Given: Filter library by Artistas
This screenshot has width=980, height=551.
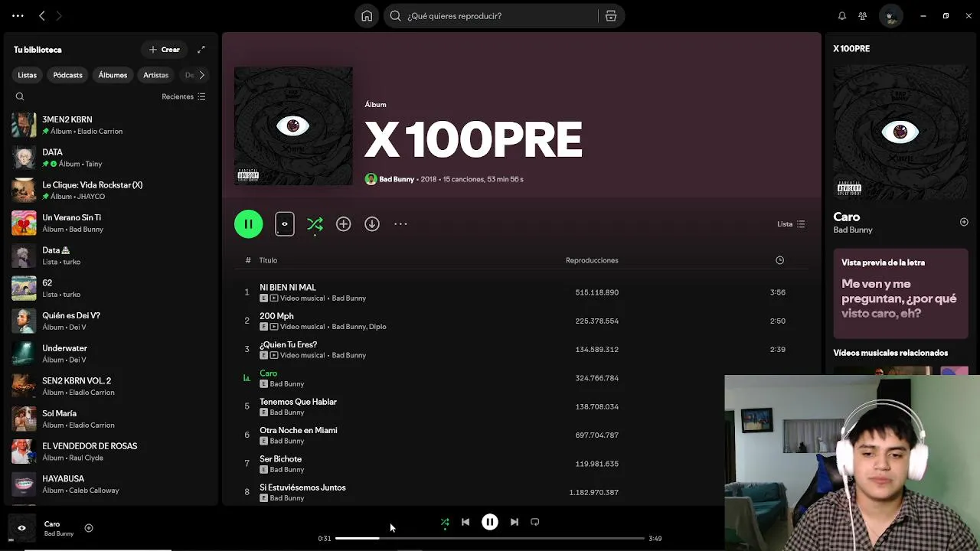Looking at the screenshot, I should click(155, 75).
